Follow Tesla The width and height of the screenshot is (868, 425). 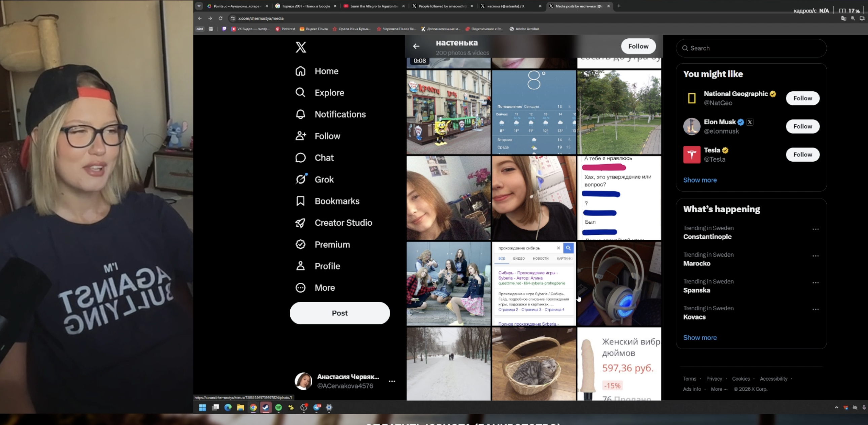(803, 155)
